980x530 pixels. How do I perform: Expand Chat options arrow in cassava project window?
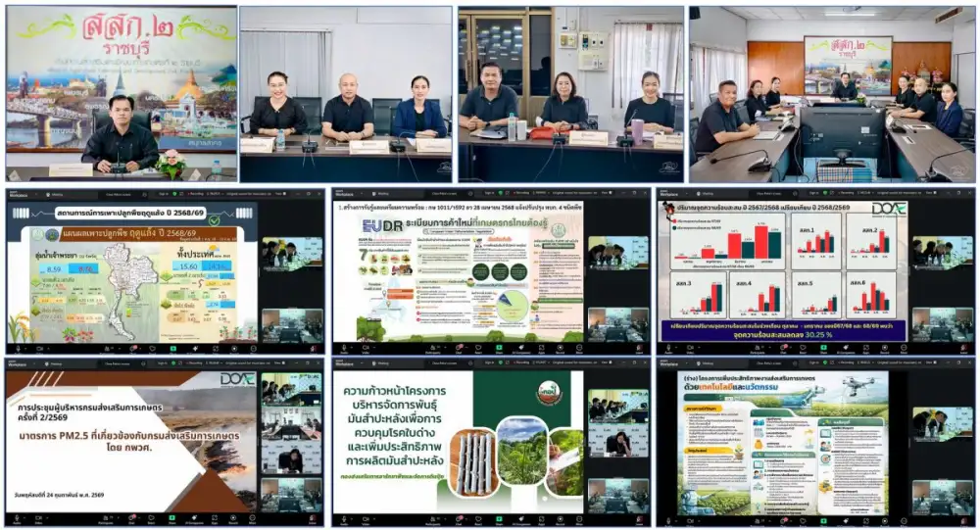pyautogui.click(x=466, y=519)
